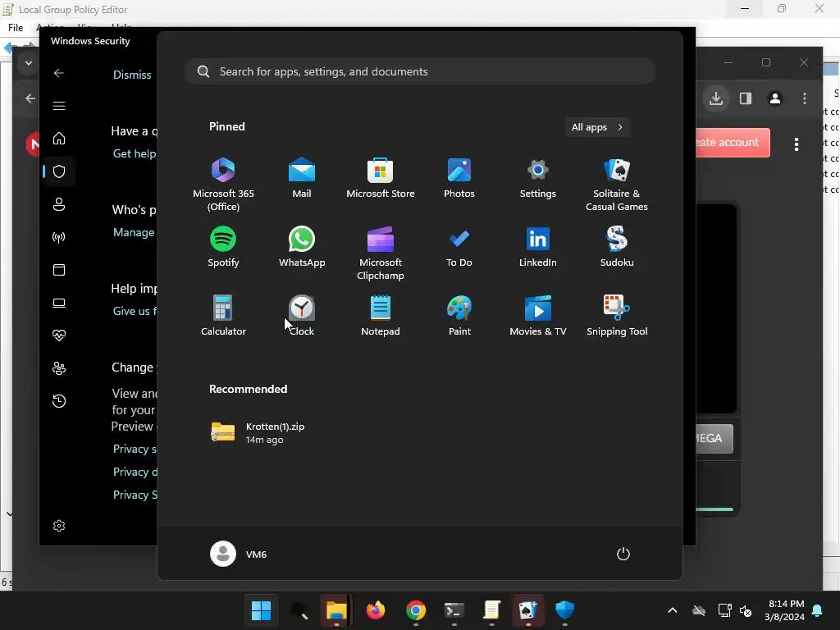
Task: Open App & browser control icon
Action: (59, 269)
